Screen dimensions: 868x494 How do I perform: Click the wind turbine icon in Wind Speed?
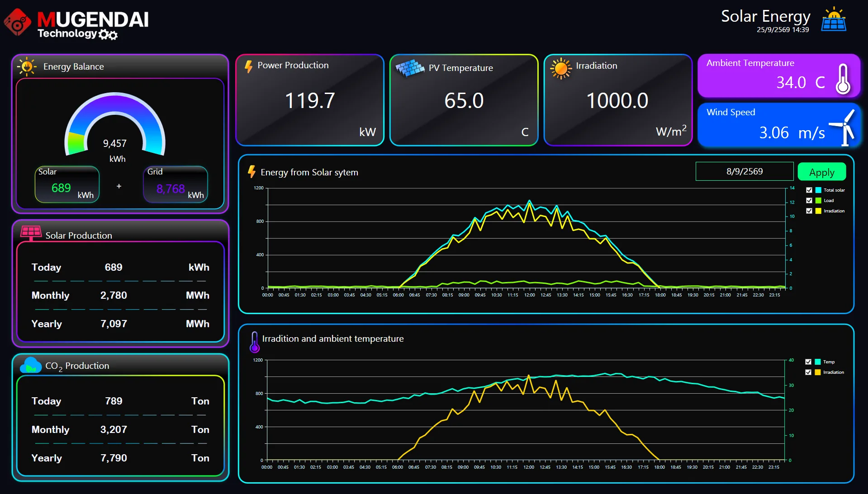(x=842, y=127)
